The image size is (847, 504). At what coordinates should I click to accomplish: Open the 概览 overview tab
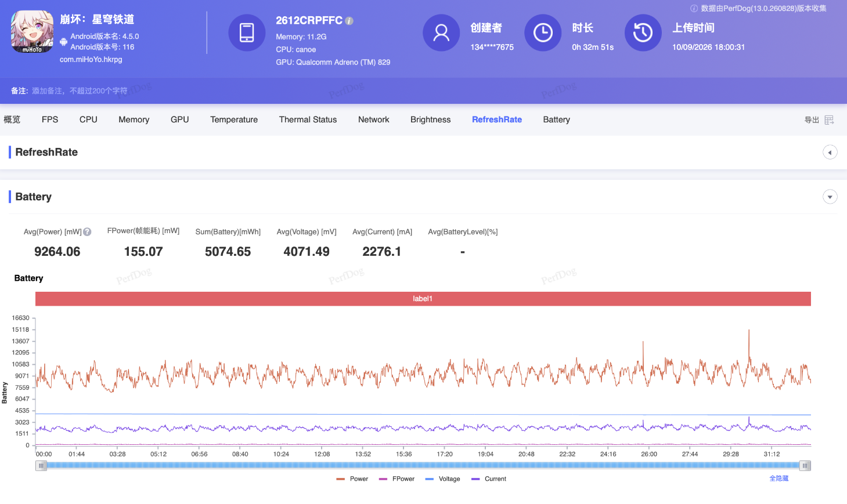(12, 119)
